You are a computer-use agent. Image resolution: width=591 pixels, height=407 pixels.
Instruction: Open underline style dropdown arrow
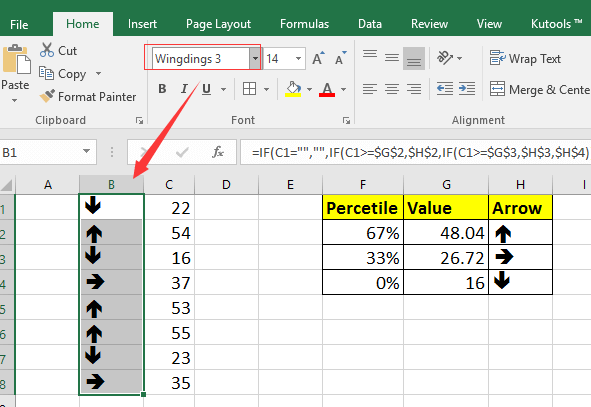[x=224, y=89]
